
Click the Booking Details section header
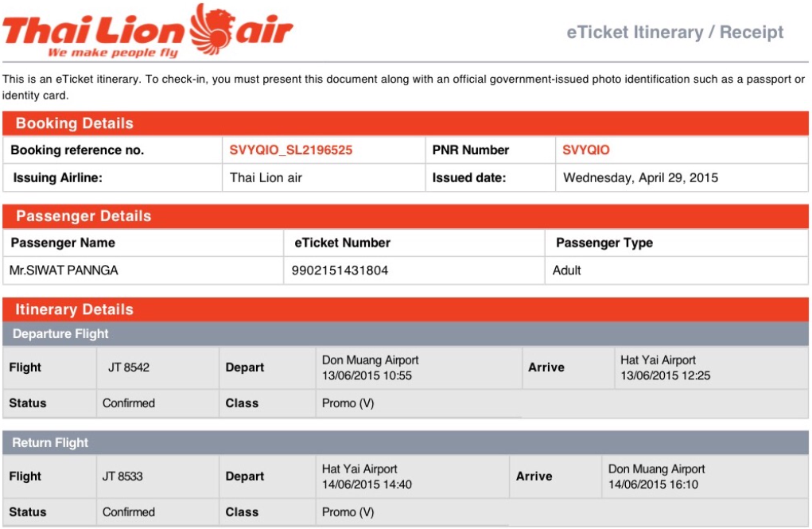(x=406, y=123)
